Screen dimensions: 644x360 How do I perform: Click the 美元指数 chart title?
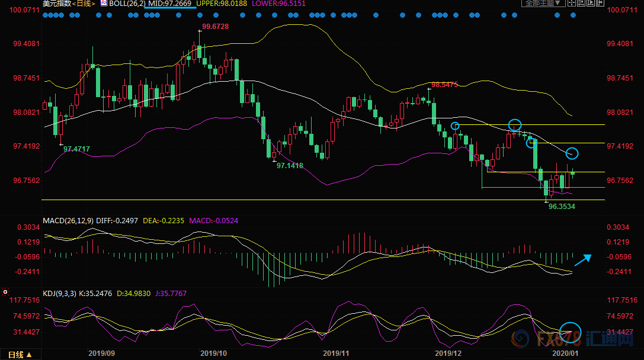(57, 4)
